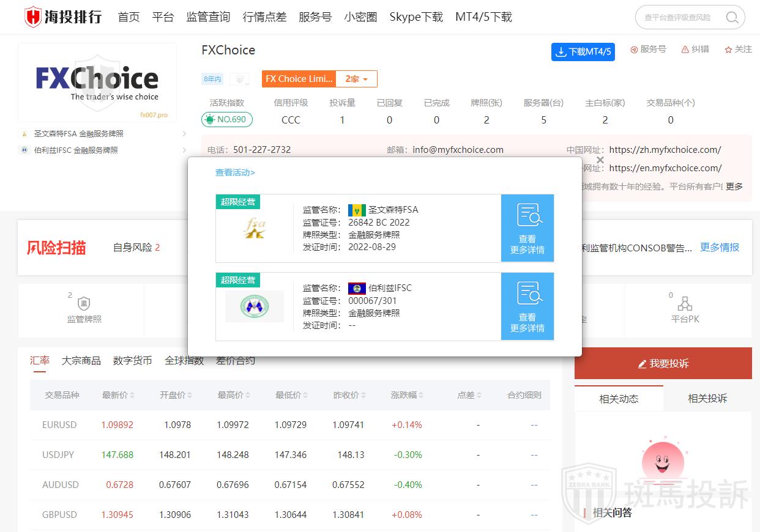Switch to 大宗商品 tab

pyautogui.click(x=81, y=361)
